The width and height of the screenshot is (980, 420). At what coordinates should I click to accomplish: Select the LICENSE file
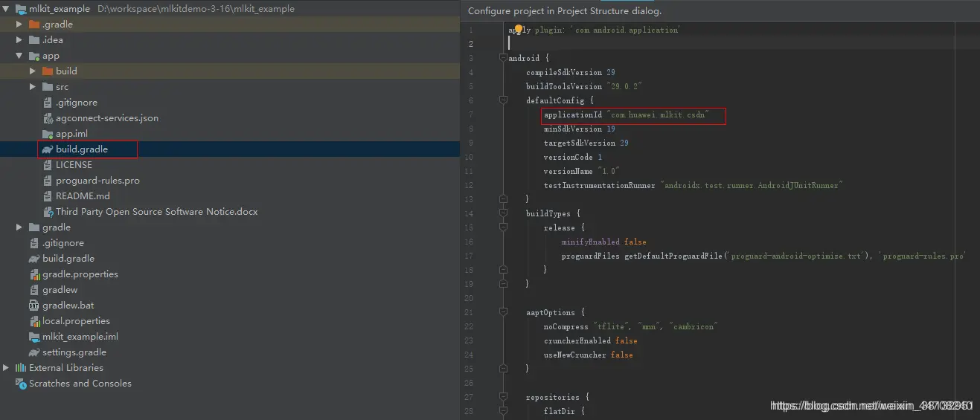pos(74,165)
